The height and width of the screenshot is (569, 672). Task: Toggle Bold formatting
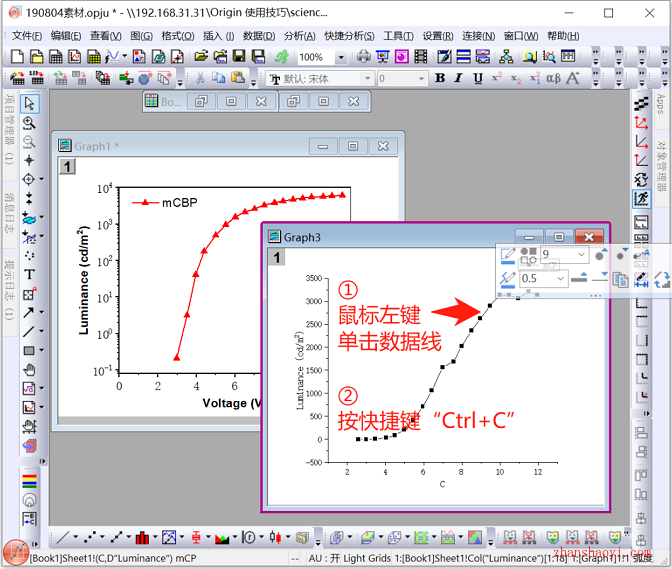[x=440, y=78]
